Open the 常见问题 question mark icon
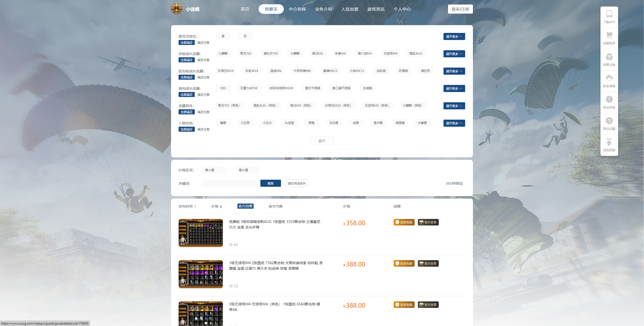The width and height of the screenshot is (644, 326). tap(609, 121)
